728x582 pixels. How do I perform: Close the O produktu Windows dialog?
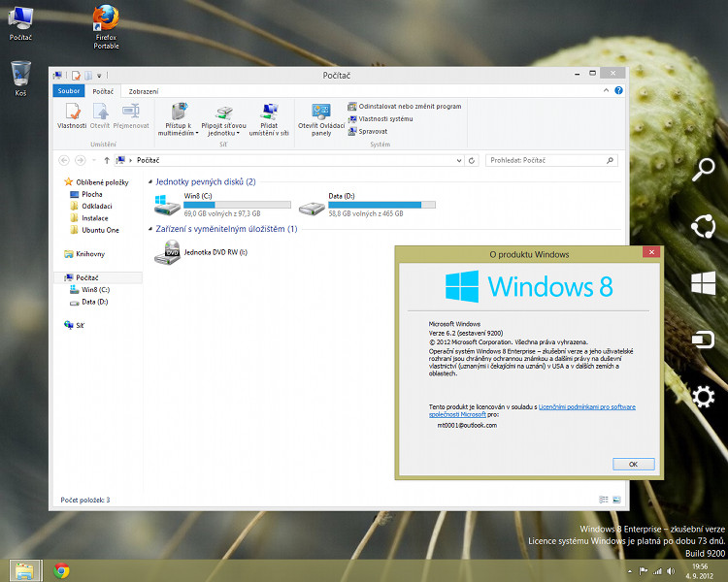651,252
